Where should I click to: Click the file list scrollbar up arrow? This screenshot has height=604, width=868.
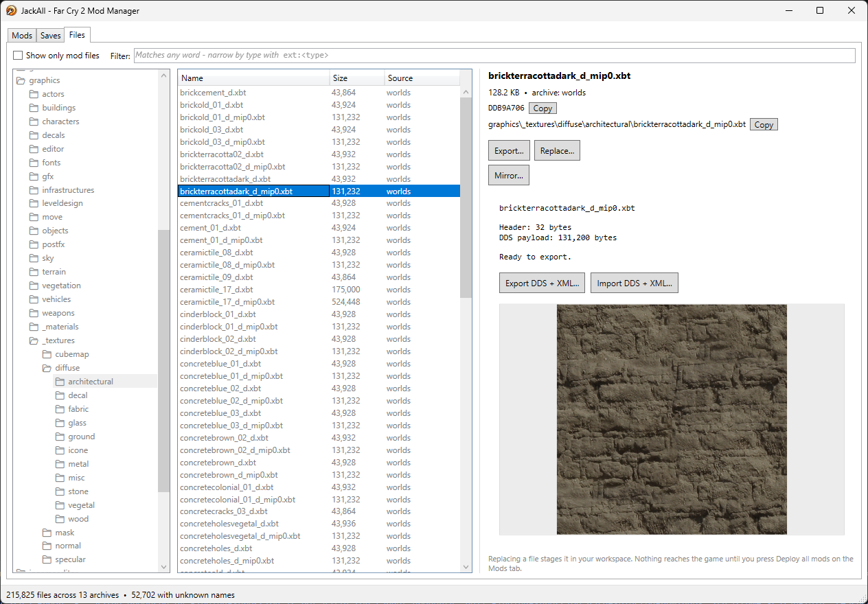(x=466, y=91)
